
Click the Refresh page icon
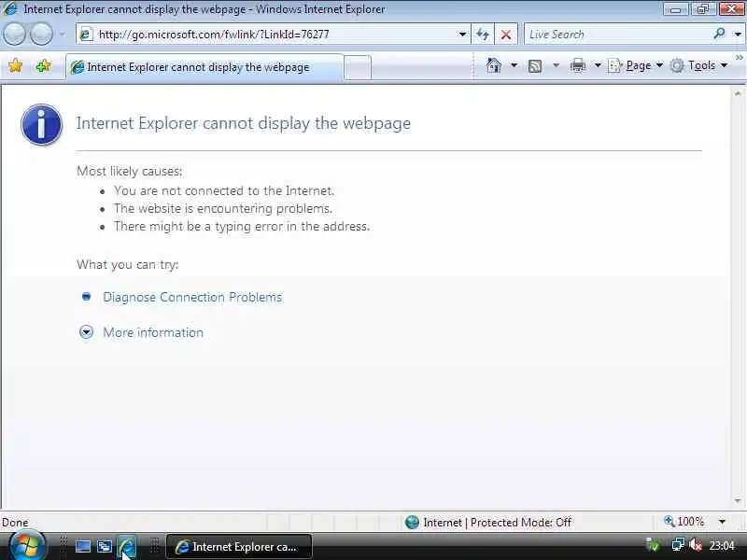483,35
